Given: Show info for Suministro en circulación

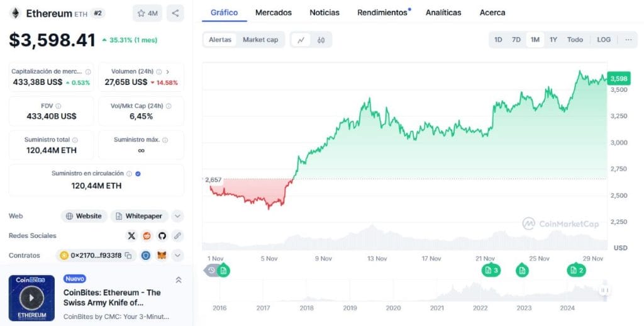Looking at the screenshot, I should pyautogui.click(x=129, y=174).
